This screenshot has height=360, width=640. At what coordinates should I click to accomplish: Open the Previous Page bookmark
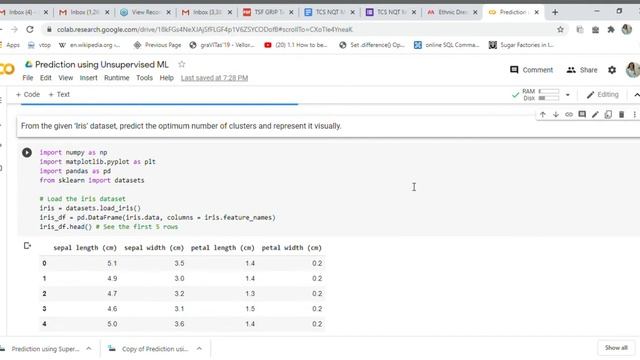157,45
